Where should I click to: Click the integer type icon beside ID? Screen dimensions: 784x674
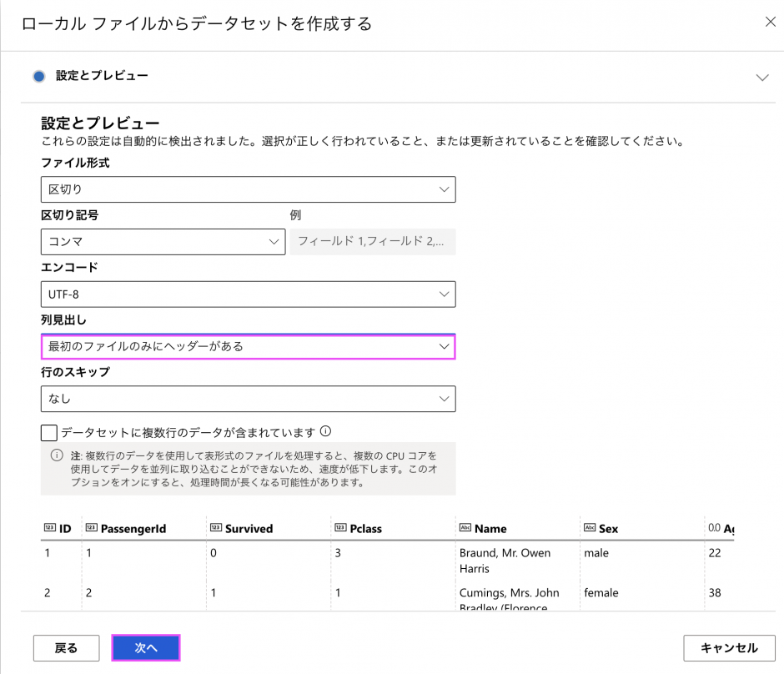click(49, 528)
